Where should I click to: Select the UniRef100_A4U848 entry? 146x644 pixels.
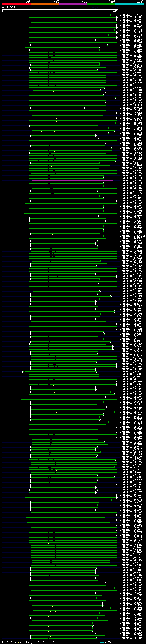tap(131, 85)
